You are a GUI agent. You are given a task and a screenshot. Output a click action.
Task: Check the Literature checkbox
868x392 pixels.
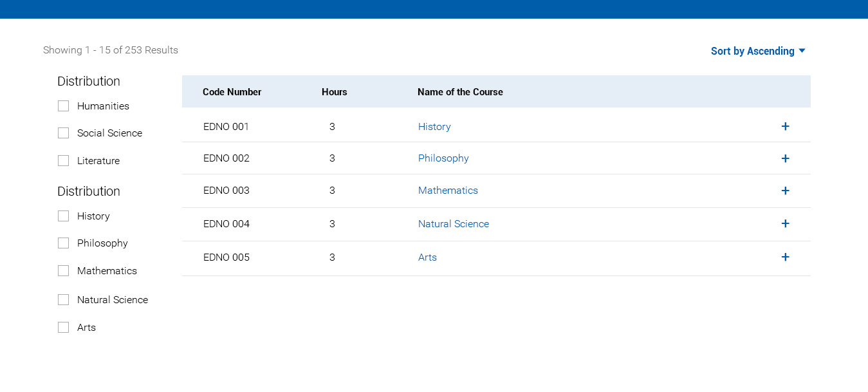63,160
